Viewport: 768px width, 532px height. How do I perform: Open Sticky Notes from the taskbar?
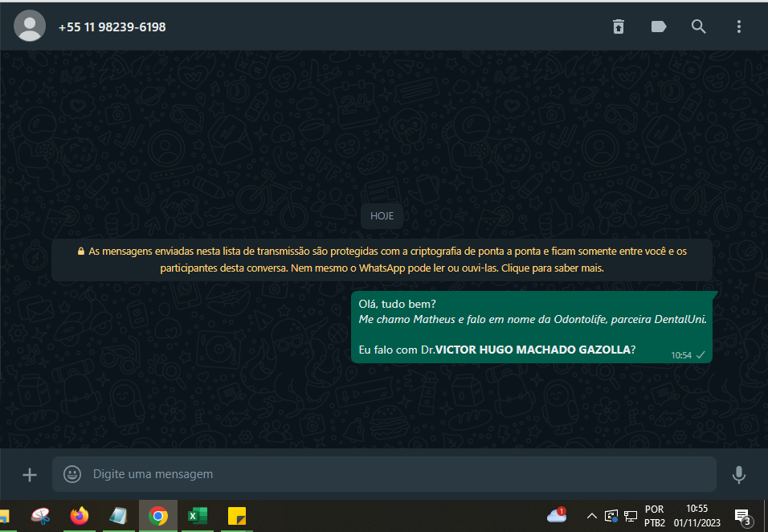pyautogui.click(x=237, y=516)
